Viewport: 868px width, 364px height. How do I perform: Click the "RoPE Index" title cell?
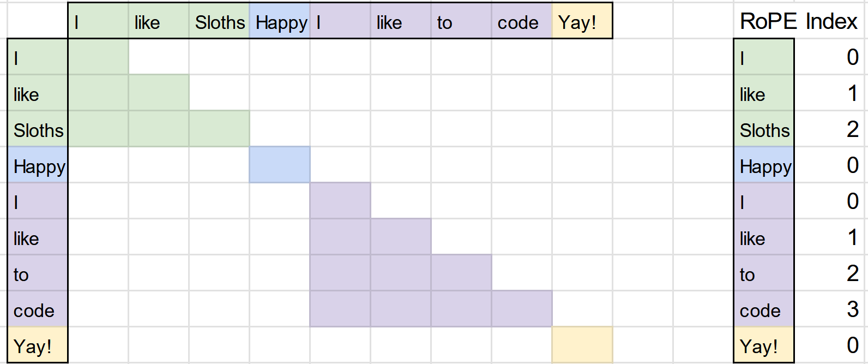798,21
